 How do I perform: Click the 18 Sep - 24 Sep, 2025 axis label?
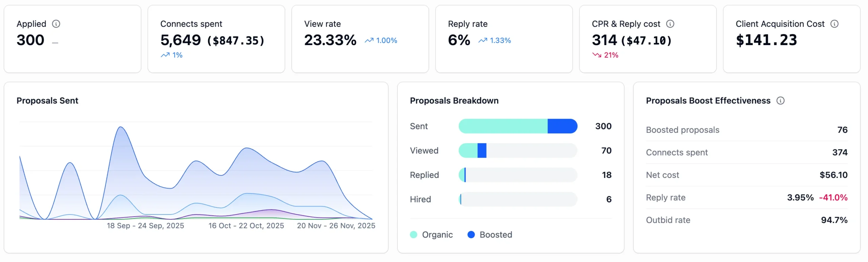tap(145, 226)
